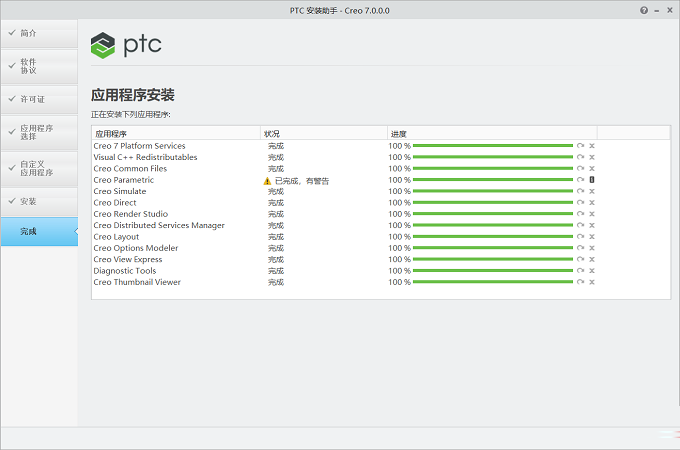Viewport: 680px width, 450px height.
Task: Select the 安装 step
Action: click(39, 202)
